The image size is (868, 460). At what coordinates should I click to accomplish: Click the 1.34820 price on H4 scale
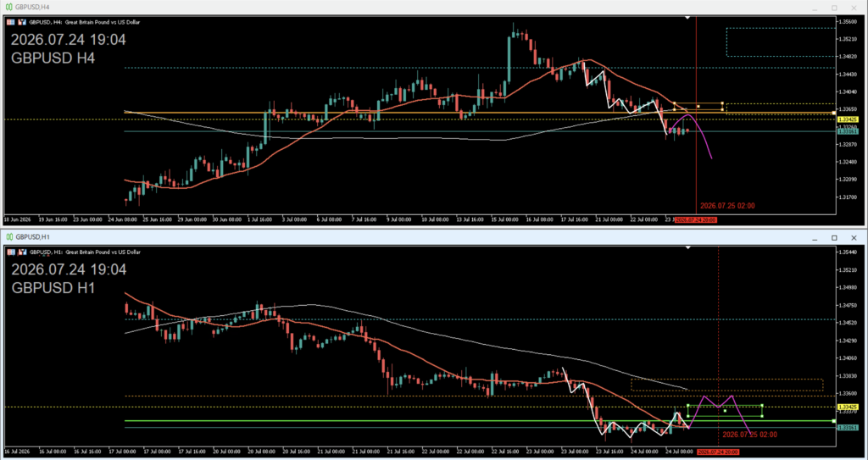(849, 57)
